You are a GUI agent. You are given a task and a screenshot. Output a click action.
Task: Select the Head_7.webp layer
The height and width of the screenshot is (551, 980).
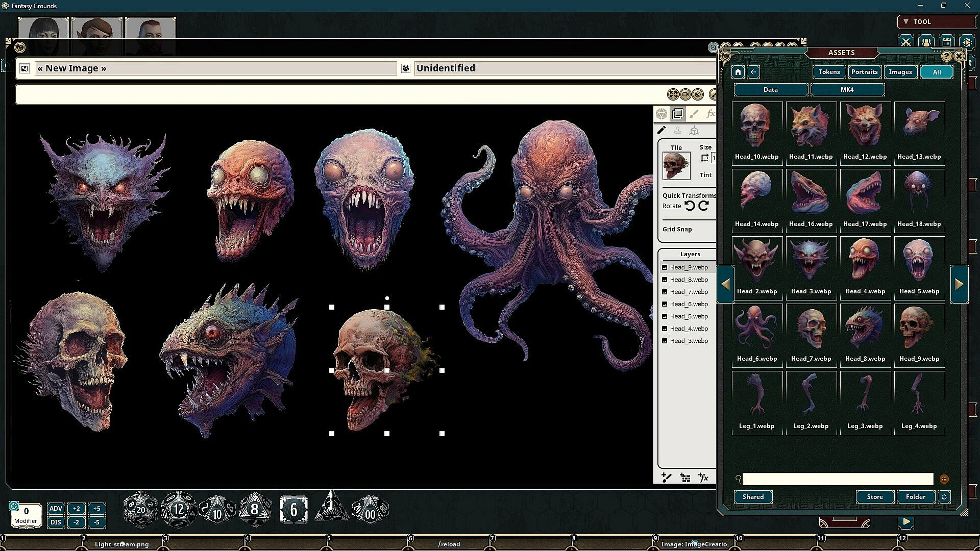tap(689, 292)
